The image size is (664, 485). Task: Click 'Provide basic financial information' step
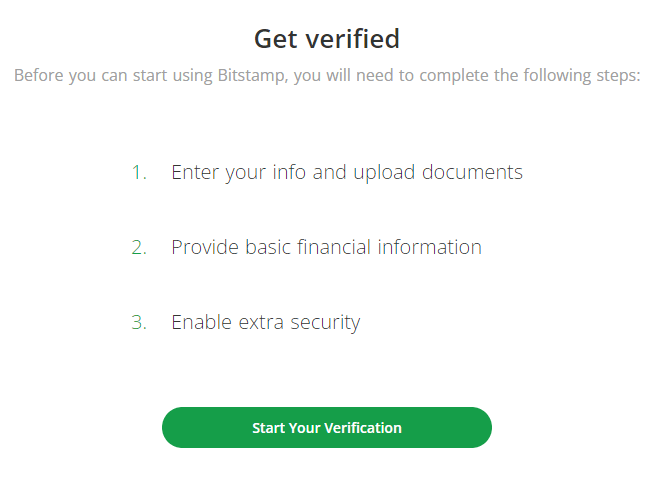point(326,247)
